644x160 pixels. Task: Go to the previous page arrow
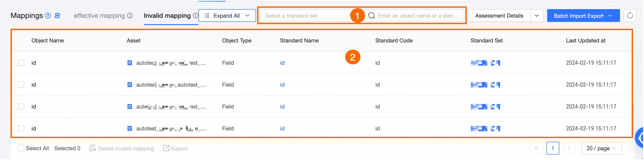536,148
